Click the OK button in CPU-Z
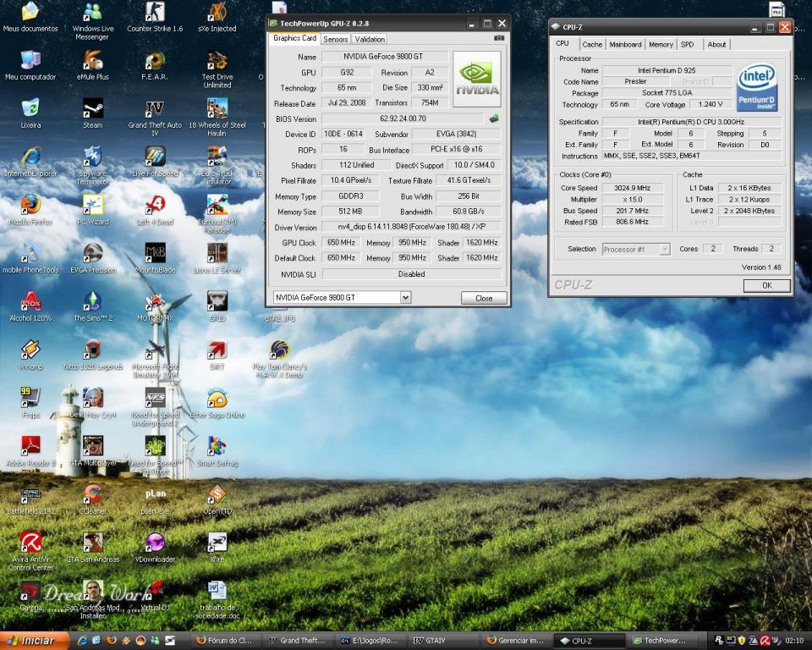The image size is (812, 650). pos(766,285)
